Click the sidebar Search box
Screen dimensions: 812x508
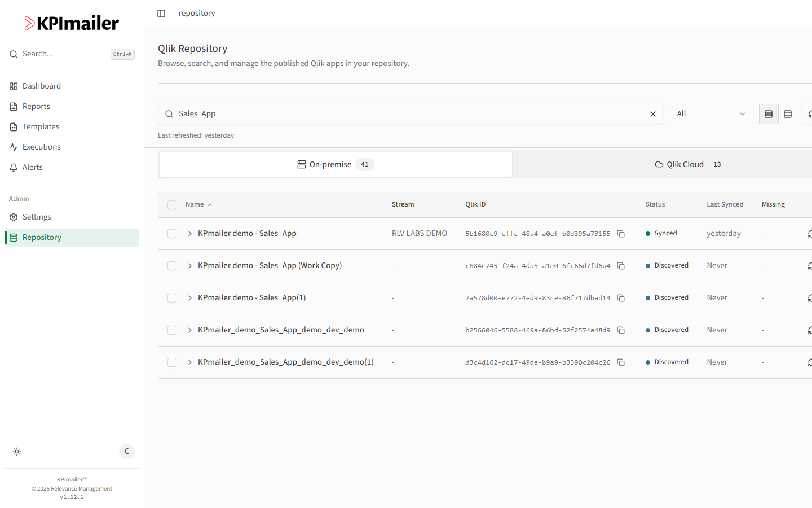(x=72, y=54)
